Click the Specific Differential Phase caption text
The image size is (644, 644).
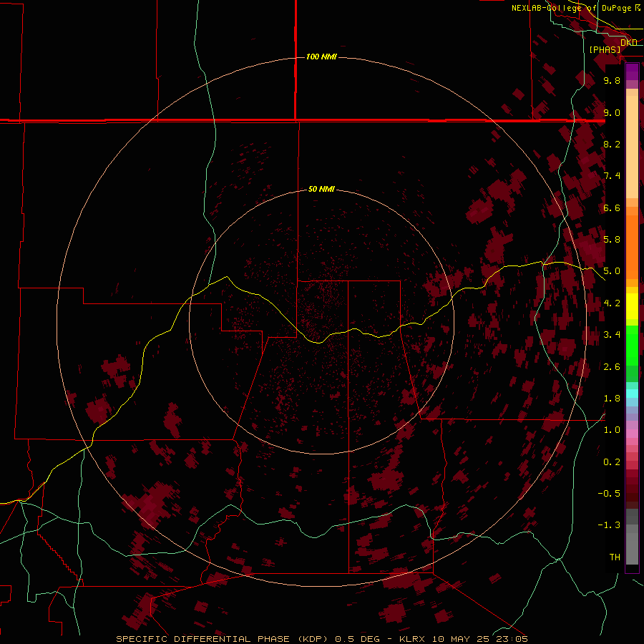321,639
